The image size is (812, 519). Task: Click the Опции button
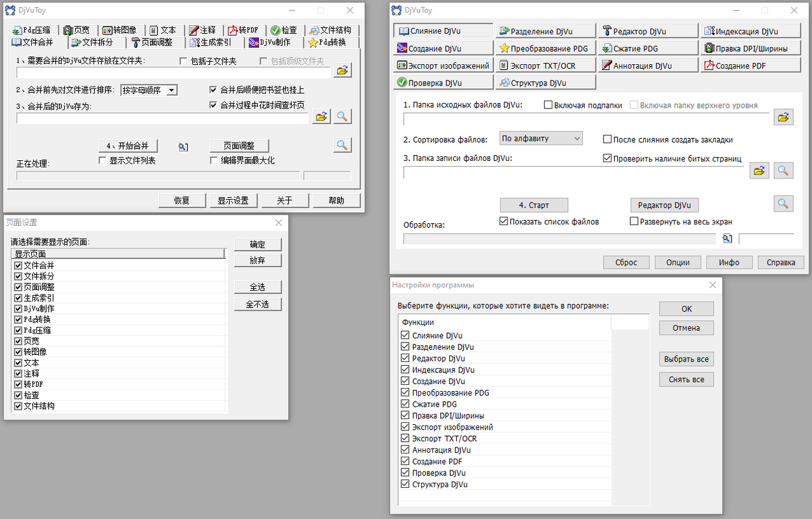pyautogui.click(x=677, y=262)
